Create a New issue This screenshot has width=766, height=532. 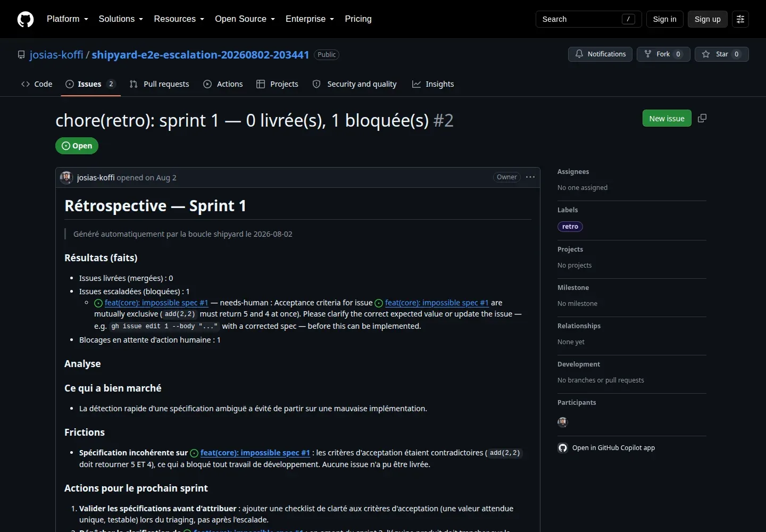(x=667, y=118)
